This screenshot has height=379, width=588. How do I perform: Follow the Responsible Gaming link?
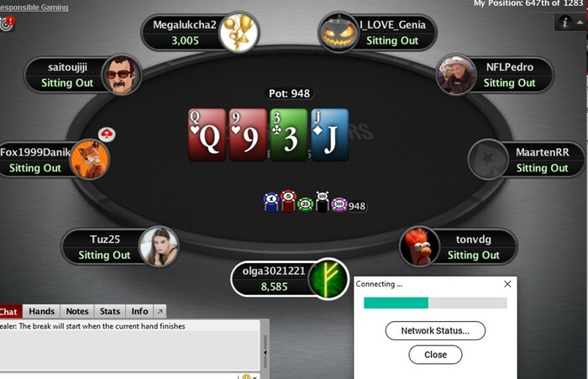click(x=34, y=7)
